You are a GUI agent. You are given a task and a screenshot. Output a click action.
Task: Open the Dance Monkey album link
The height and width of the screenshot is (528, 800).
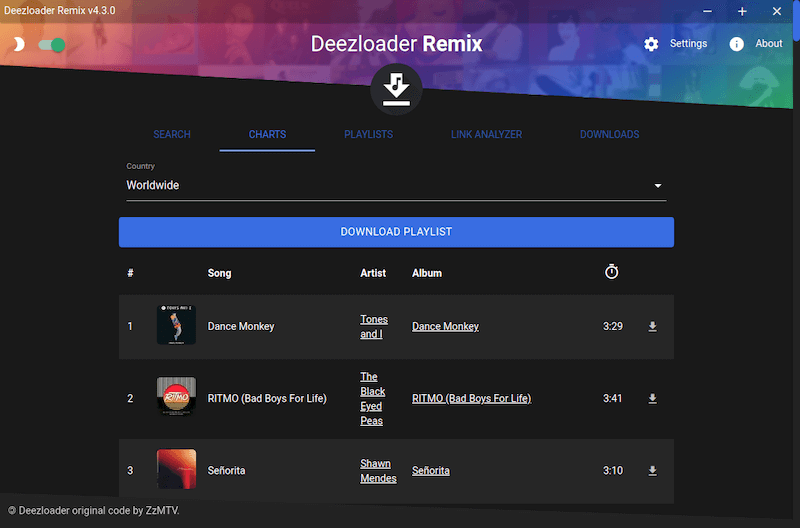(445, 326)
